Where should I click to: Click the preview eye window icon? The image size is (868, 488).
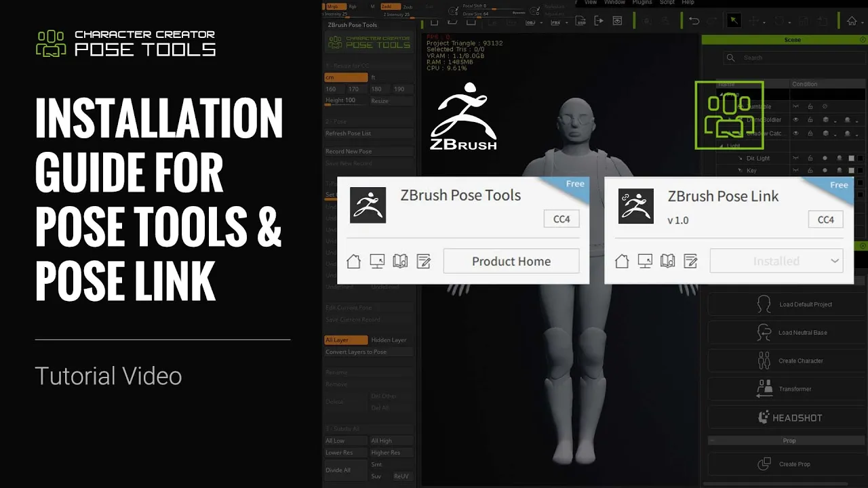[x=617, y=21]
